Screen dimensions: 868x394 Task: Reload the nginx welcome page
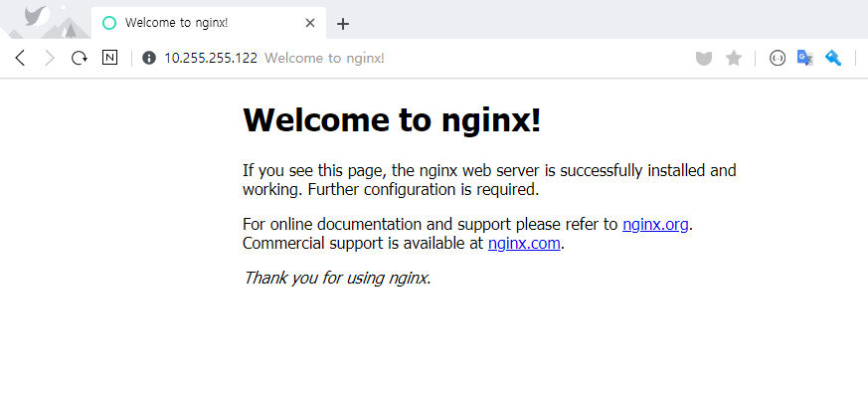coord(80,58)
